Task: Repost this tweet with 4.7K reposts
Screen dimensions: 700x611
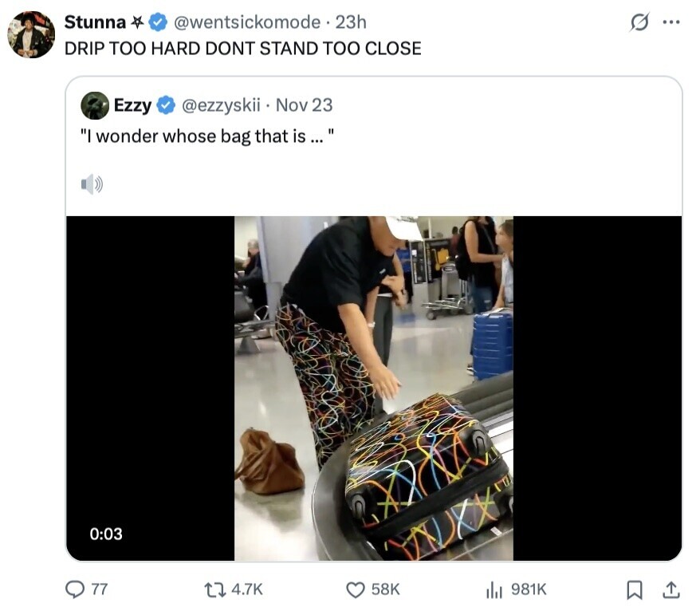Action: 214,589
